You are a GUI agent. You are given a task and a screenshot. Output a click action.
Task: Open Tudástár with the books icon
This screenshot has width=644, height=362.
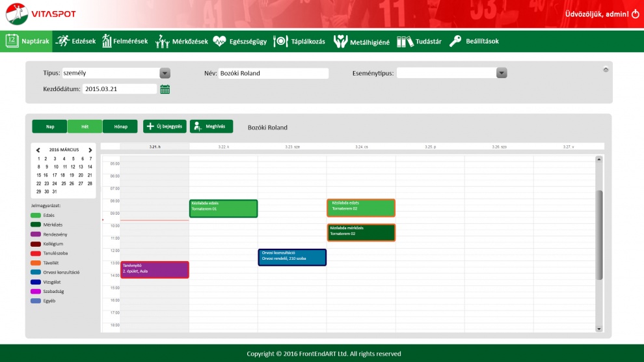coord(405,41)
